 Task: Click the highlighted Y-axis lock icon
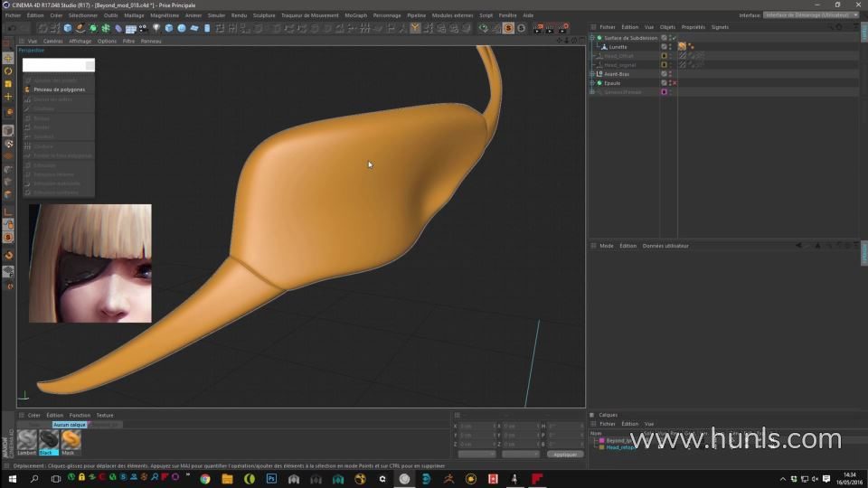click(x=415, y=28)
